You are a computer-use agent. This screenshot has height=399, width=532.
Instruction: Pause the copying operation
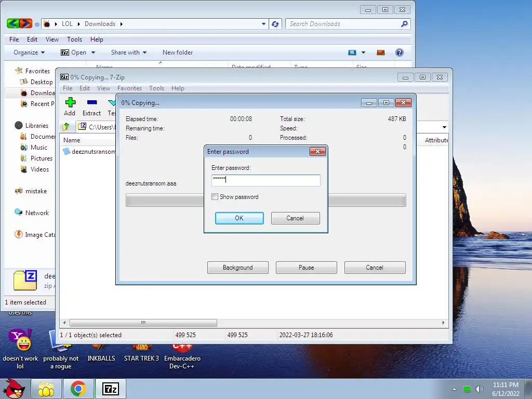tap(306, 268)
